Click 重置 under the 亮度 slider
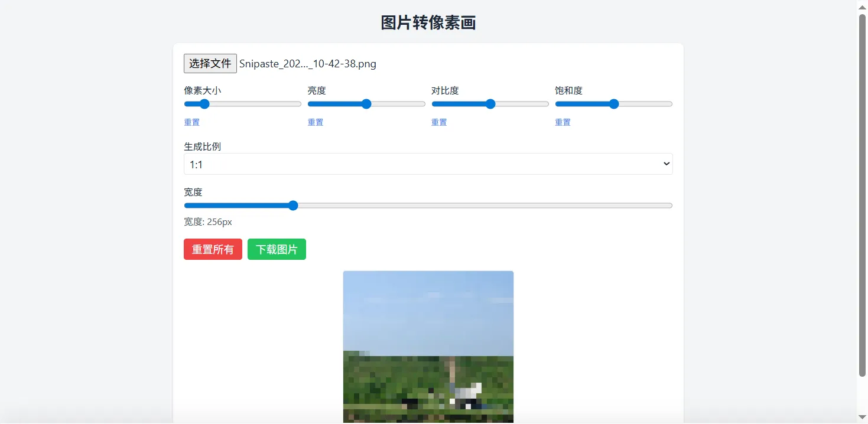This screenshot has width=868, height=424. (x=315, y=122)
